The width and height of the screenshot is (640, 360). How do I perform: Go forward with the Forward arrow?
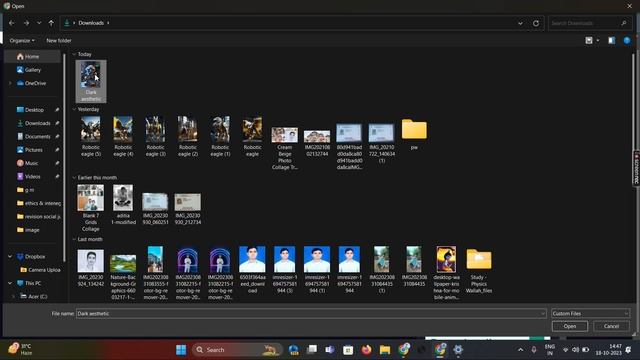(26, 23)
